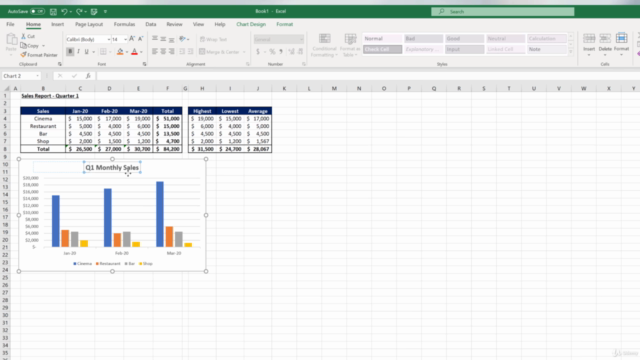Select the Note cell style
This screenshot has width=640, height=360.
(x=547, y=49)
